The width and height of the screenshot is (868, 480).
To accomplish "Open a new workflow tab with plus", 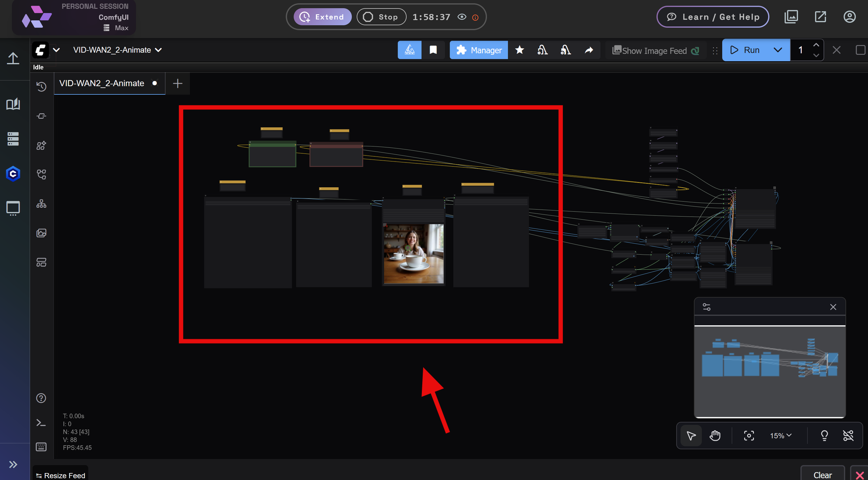I will point(178,83).
